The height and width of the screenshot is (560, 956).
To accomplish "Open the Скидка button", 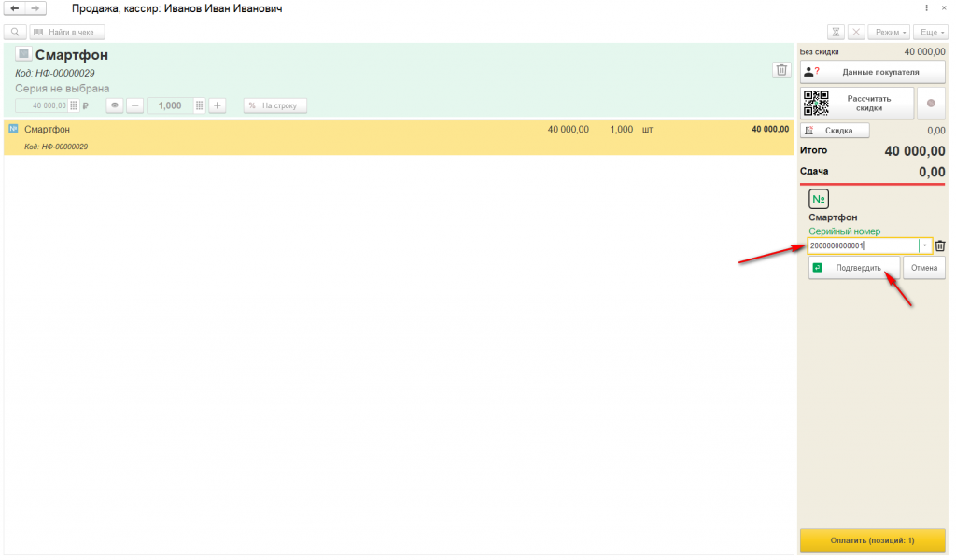I will point(835,131).
